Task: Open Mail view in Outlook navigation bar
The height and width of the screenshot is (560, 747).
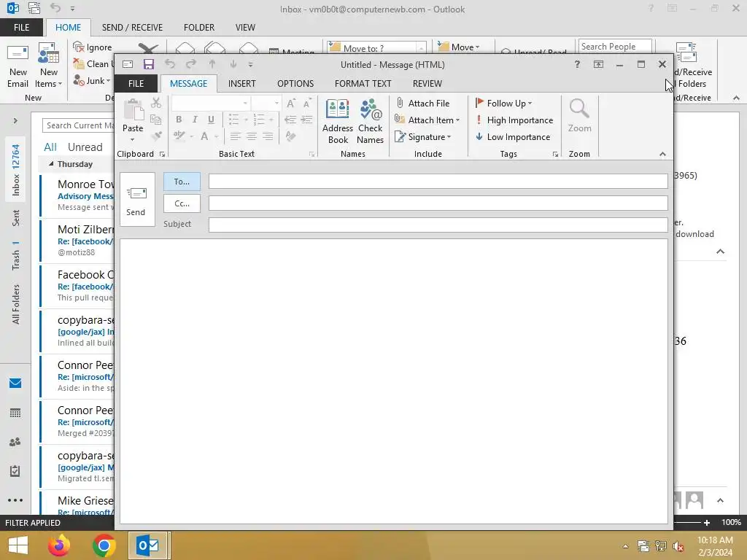Action: pyautogui.click(x=15, y=384)
